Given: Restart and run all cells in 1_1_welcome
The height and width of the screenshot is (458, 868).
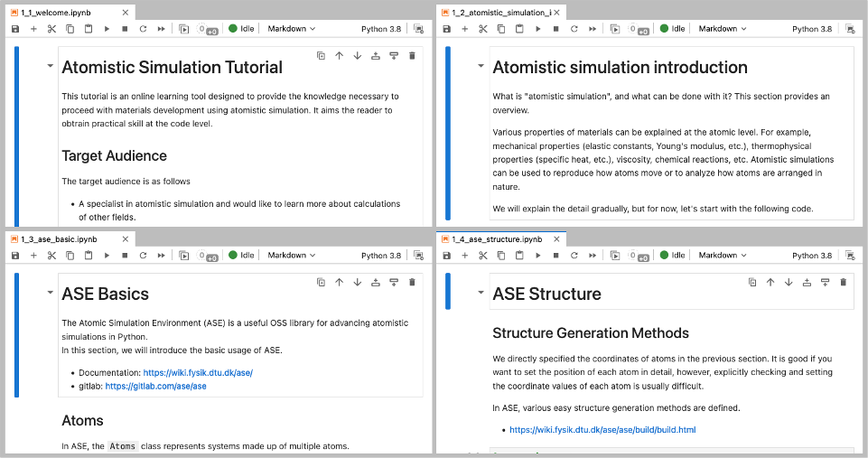Looking at the screenshot, I should pos(161,29).
